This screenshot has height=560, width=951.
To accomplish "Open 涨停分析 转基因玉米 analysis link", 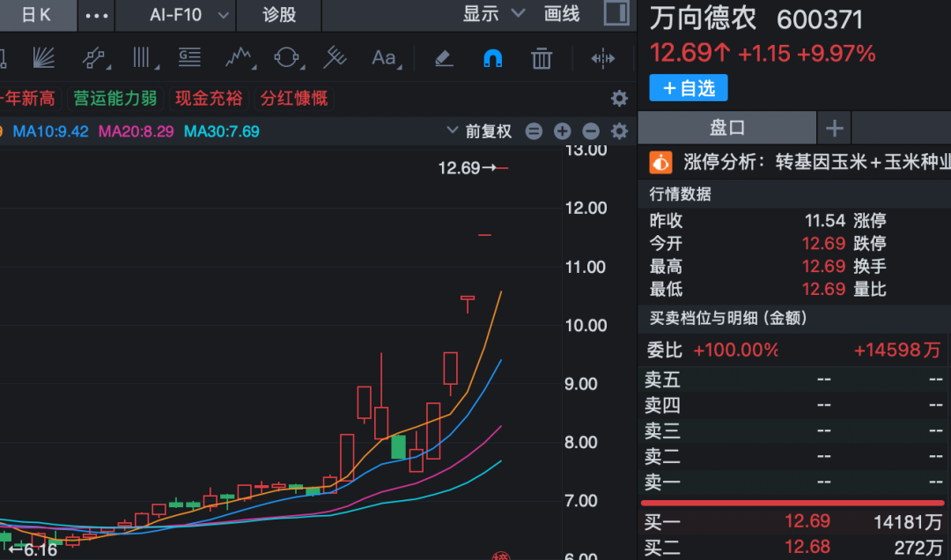I will coord(817,162).
